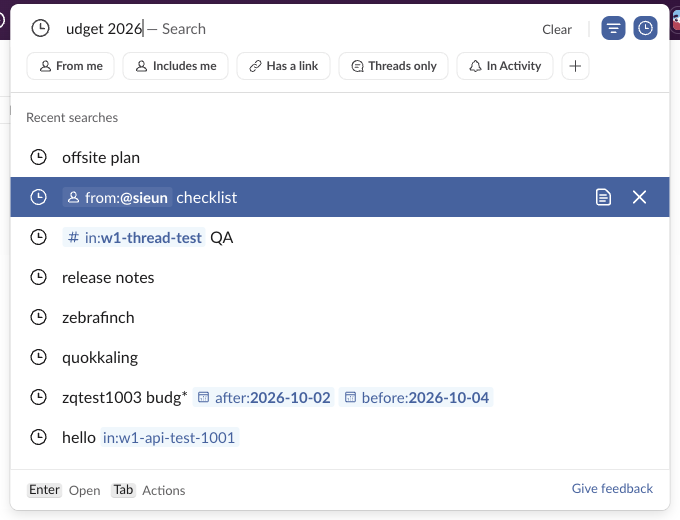Screen dimensions: 680x520
Task: Toggle the 'From me' filter
Action: pyautogui.click(x=71, y=66)
